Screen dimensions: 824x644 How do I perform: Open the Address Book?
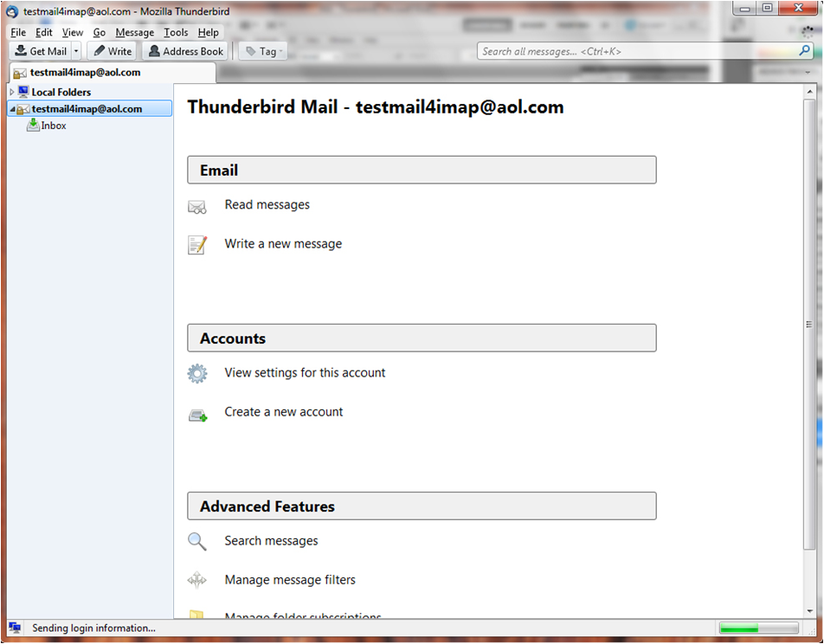[x=186, y=51]
